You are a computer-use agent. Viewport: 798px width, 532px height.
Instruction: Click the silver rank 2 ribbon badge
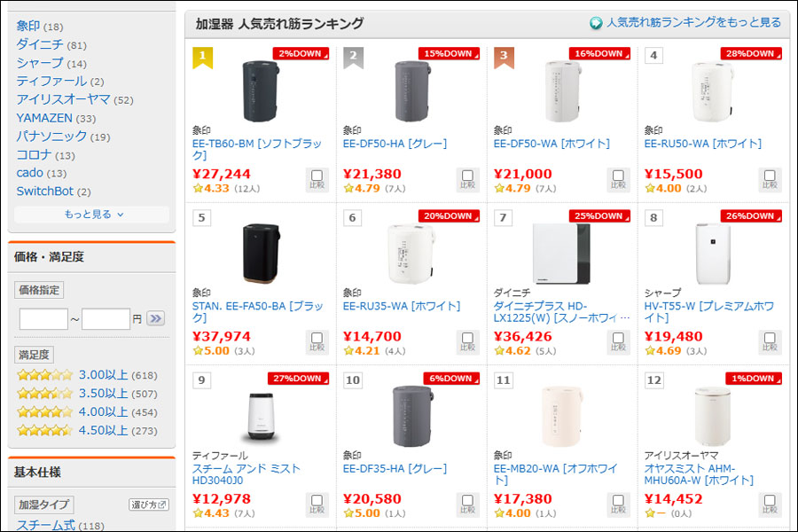point(353,58)
